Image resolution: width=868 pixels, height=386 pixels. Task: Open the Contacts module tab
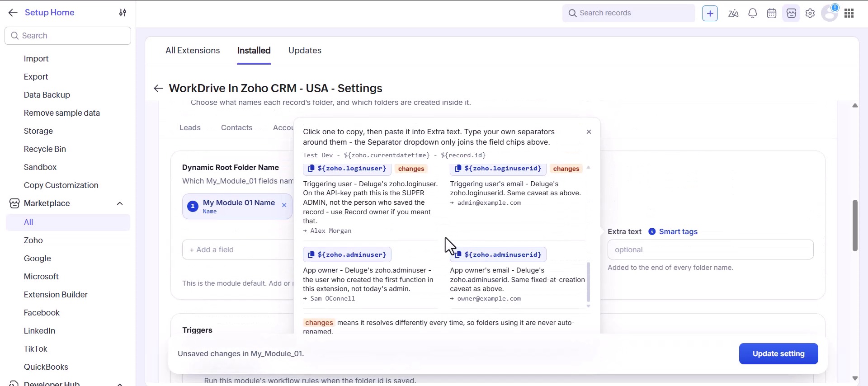tap(237, 127)
